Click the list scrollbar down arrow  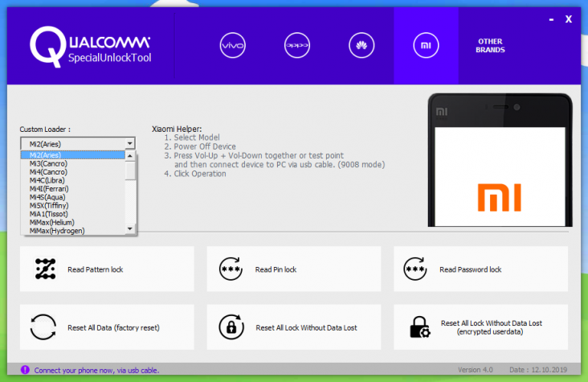pos(130,228)
